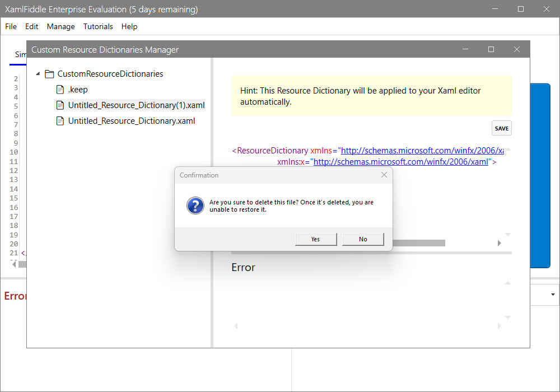
Task: Open the truncated xmlns schema link
Action: point(422,151)
